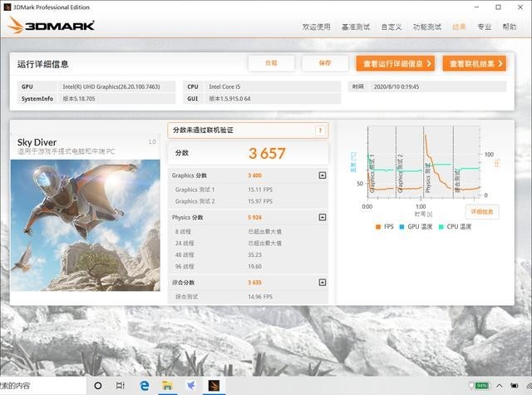Screen dimensions: 532x395
Task: Open Task View icon in taskbar
Action: pyautogui.click(x=121, y=386)
